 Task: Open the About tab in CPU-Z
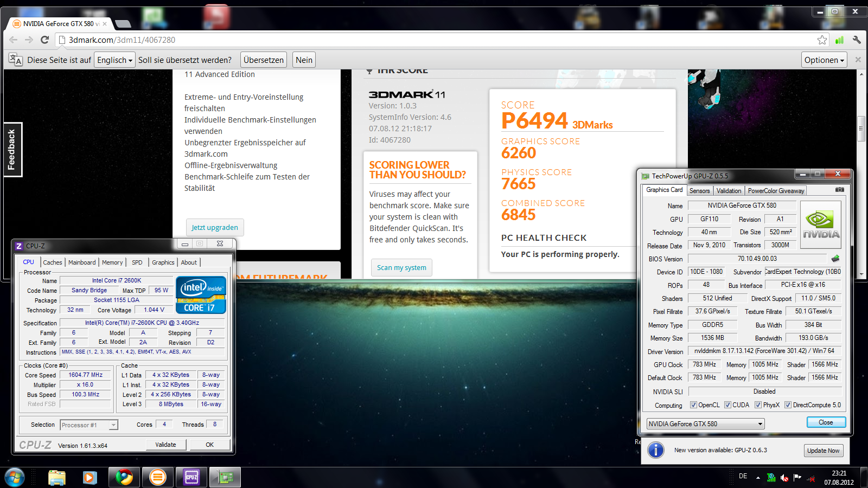point(189,262)
